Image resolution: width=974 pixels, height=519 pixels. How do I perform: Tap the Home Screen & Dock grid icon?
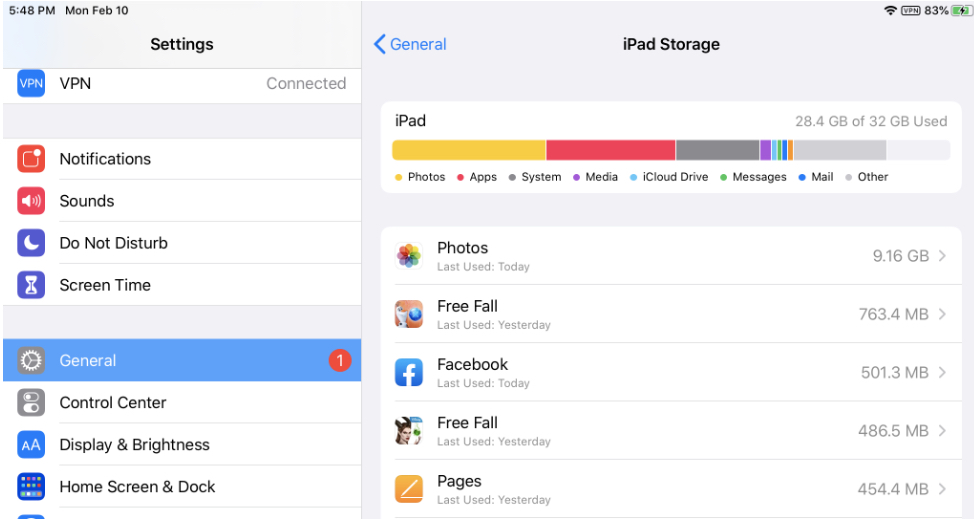coord(31,487)
